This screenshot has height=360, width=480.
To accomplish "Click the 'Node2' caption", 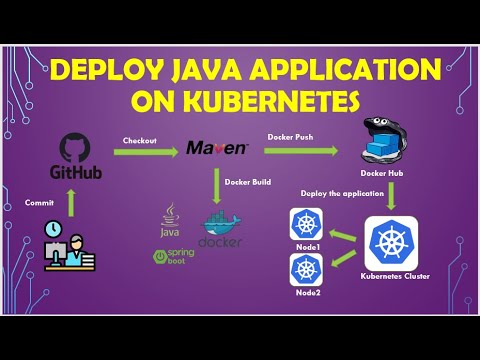I will coord(308,293).
